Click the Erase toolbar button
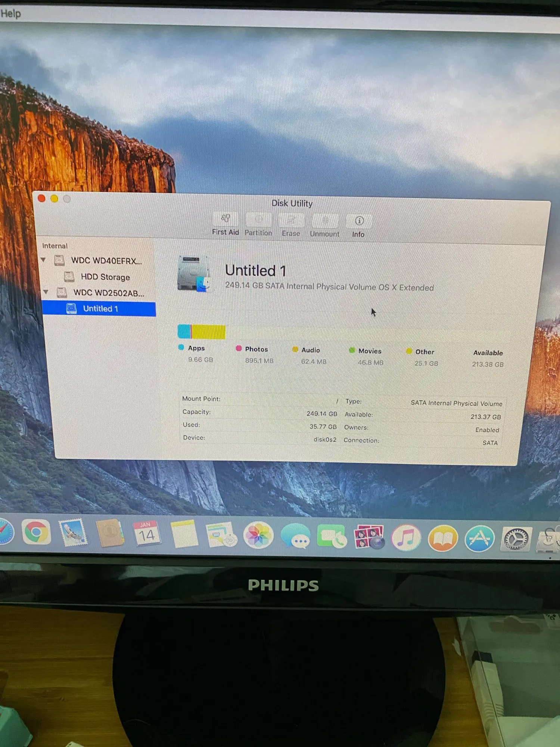The height and width of the screenshot is (747, 560). click(x=291, y=226)
